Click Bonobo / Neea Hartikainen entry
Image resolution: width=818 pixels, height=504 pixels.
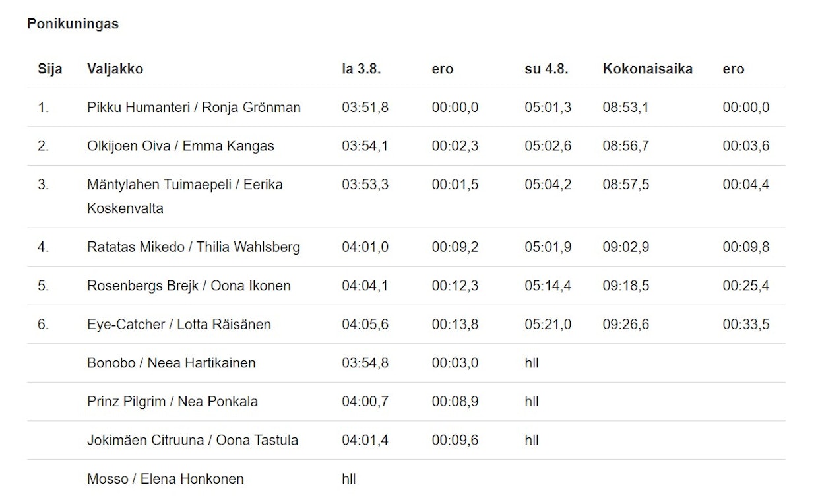(171, 363)
